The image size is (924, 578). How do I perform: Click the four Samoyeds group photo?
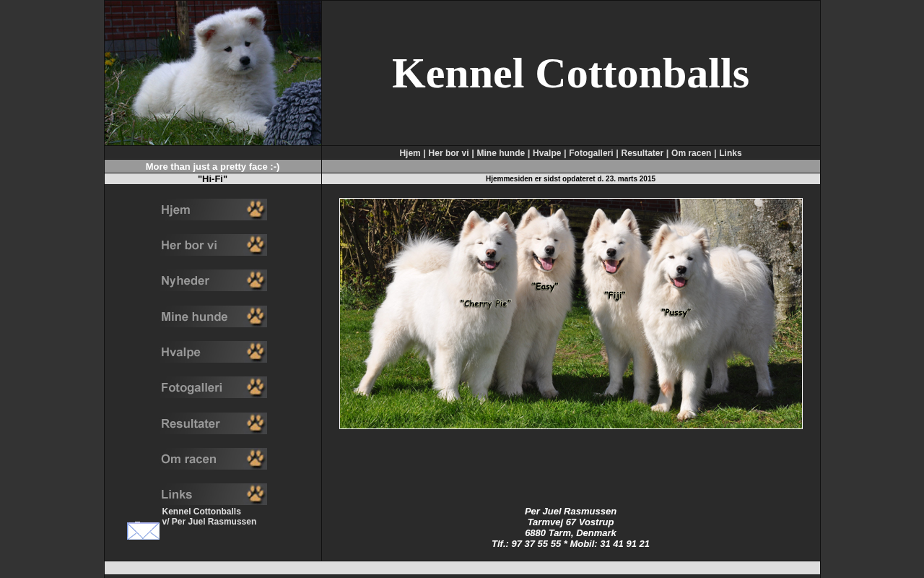coord(570,314)
